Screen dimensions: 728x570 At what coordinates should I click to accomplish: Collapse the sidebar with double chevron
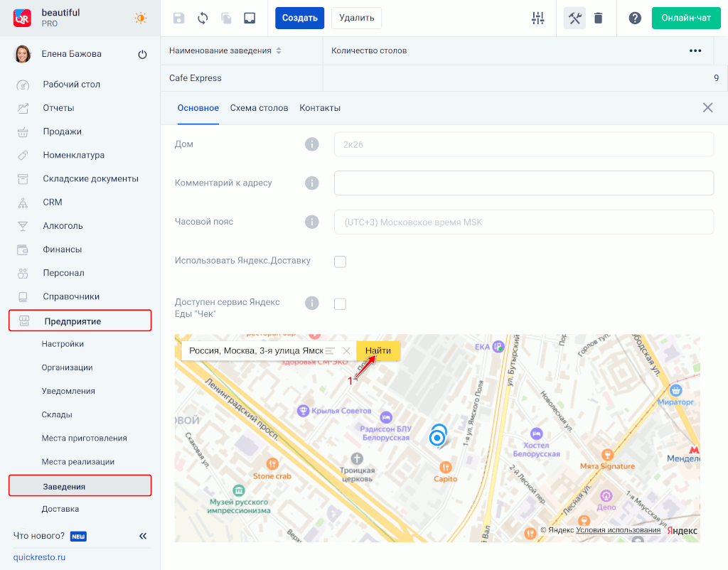[143, 536]
